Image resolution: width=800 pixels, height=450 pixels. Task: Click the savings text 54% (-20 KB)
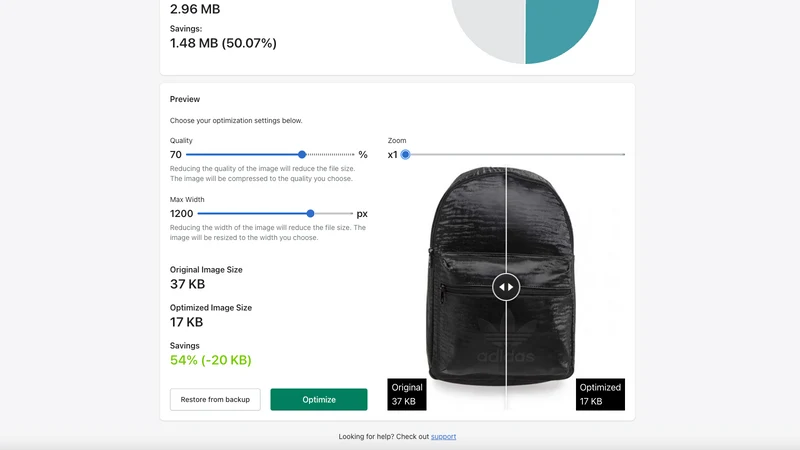point(211,360)
